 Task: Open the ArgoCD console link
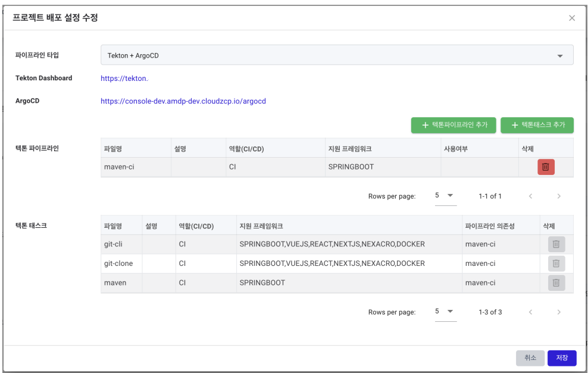183,101
